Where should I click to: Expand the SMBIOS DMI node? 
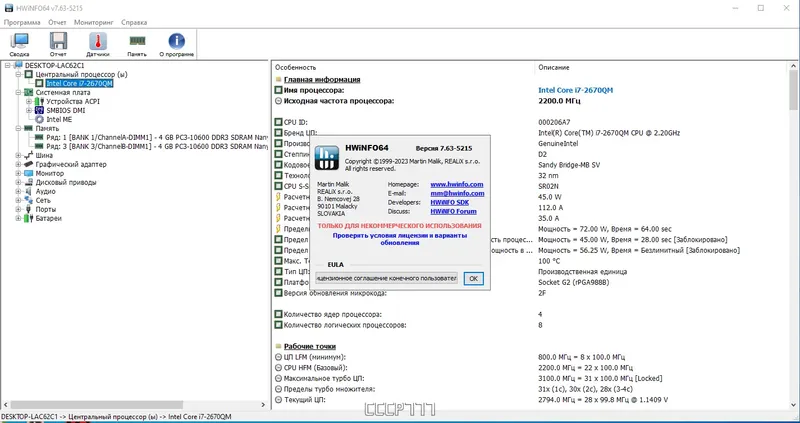click(x=29, y=110)
